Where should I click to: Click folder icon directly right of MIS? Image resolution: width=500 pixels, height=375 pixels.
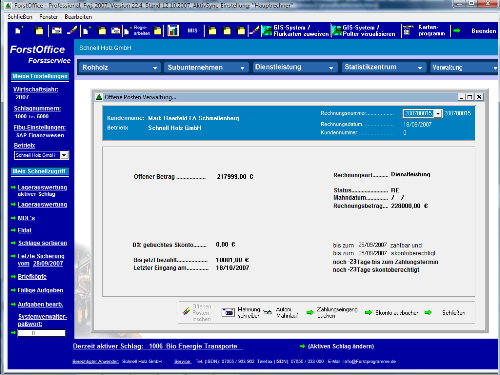pyautogui.click(x=212, y=31)
